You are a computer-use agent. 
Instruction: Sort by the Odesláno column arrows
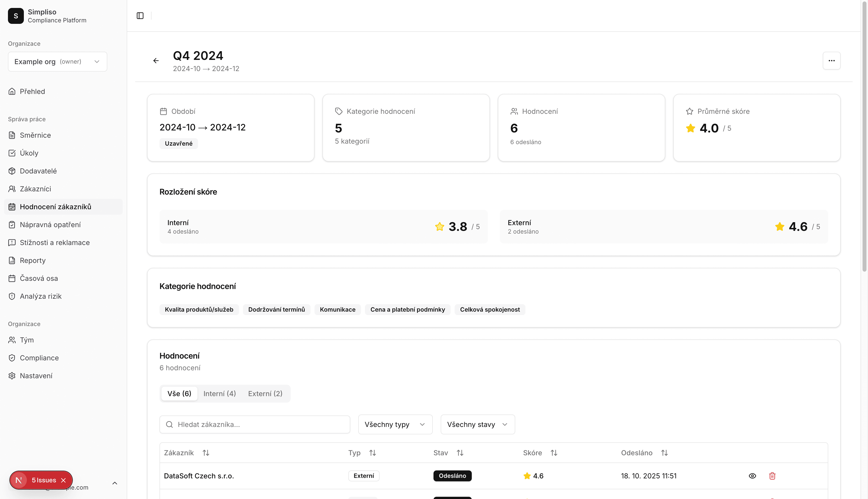tap(664, 453)
